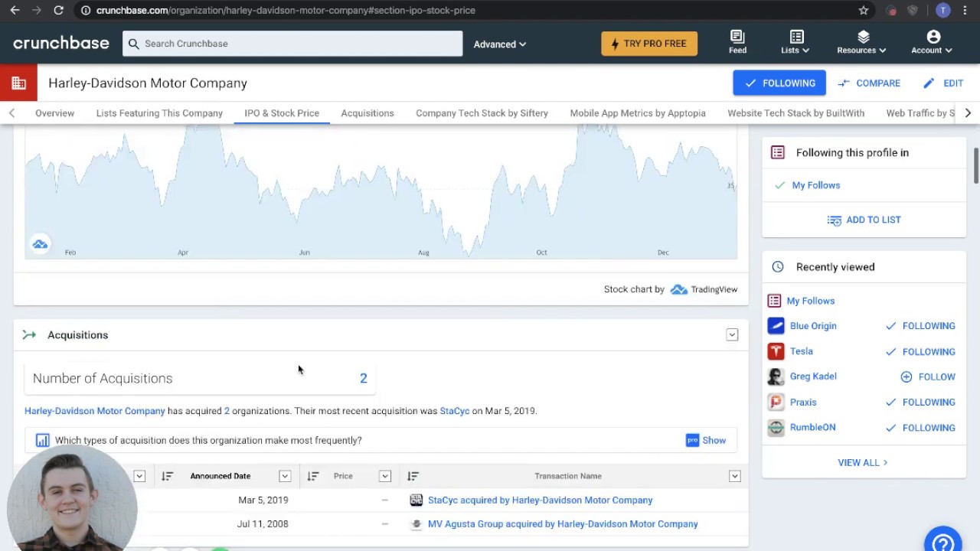Open the Feed icon in header

pos(737,43)
